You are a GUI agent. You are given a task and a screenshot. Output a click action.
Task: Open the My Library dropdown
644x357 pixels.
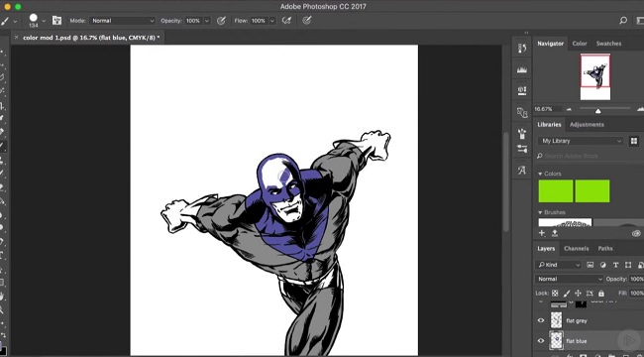581,141
